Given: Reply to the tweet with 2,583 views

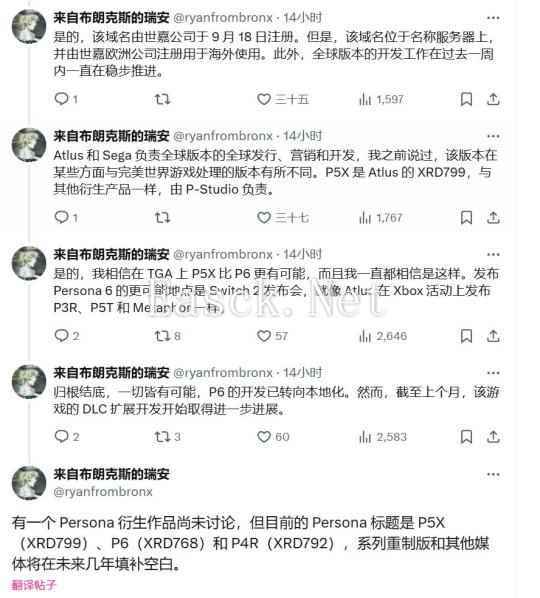Looking at the screenshot, I should coord(67,437).
